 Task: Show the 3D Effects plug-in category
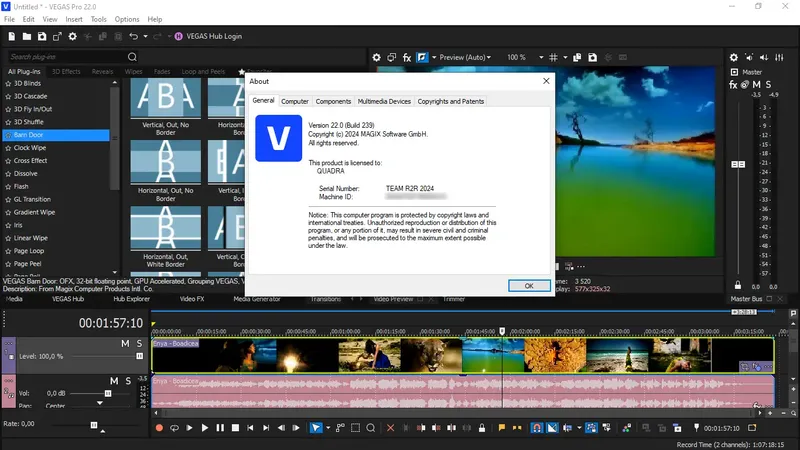(66, 71)
